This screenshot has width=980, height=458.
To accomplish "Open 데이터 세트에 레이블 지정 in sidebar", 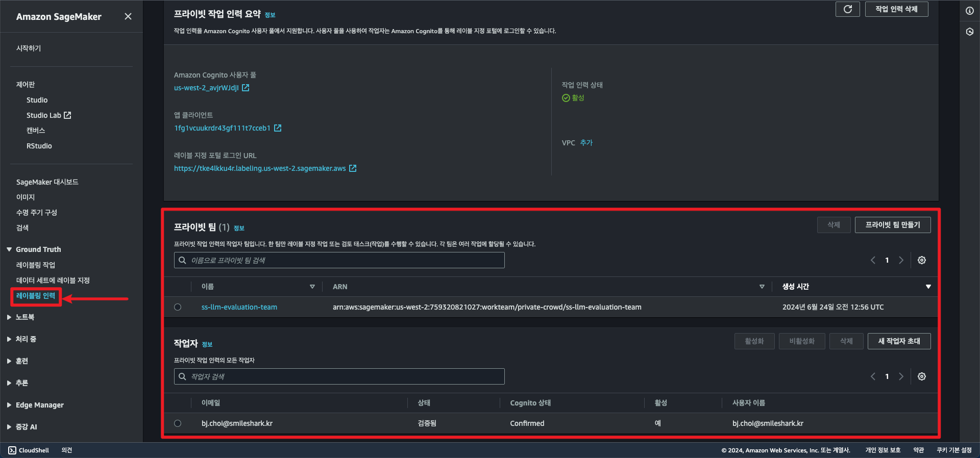I will click(x=53, y=281).
